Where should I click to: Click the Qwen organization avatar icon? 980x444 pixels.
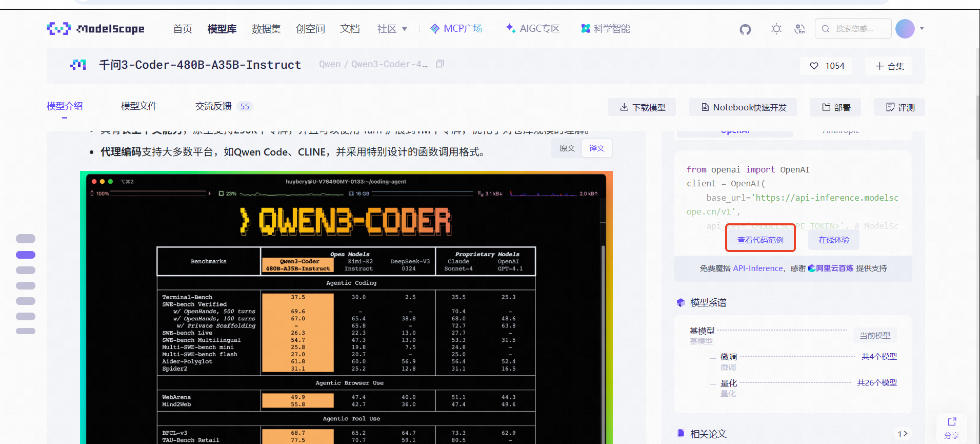[78, 65]
